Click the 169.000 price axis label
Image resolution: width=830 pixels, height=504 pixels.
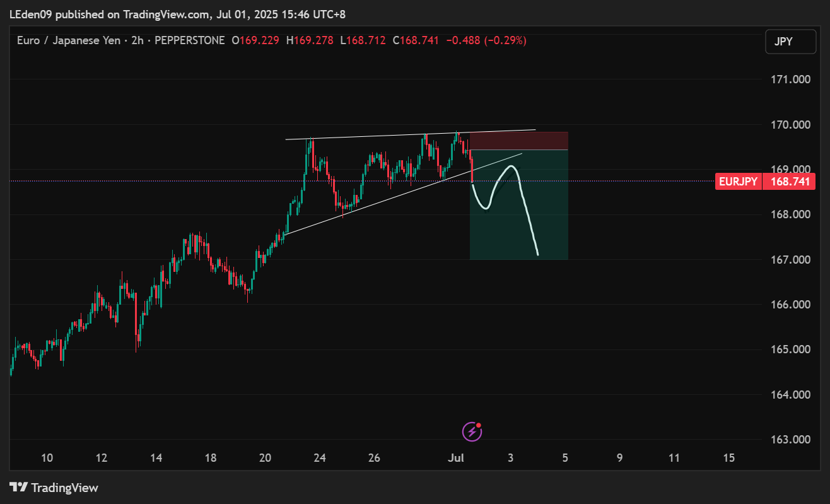(x=790, y=170)
